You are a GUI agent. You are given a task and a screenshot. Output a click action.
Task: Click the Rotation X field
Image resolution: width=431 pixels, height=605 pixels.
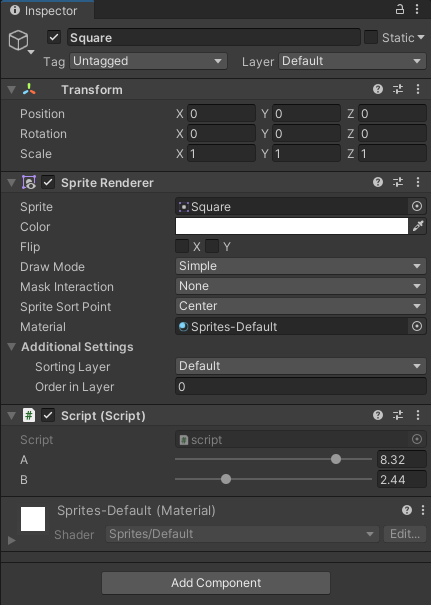coord(221,134)
